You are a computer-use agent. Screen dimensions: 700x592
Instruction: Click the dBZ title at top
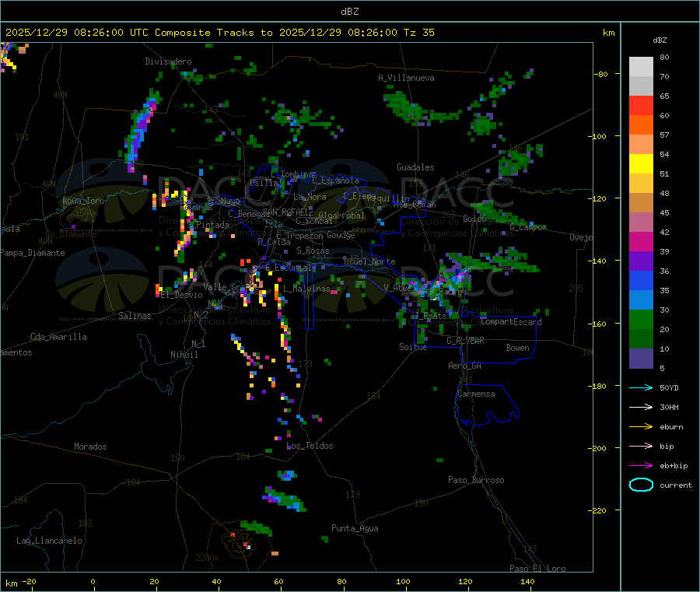pos(349,12)
